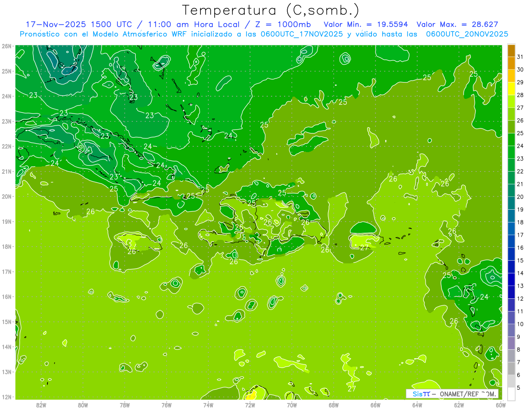Image resolution: width=532 pixels, height=411 pixels.
Task: Click the 80W longitude axis label
Action: [x=83, y=405]
